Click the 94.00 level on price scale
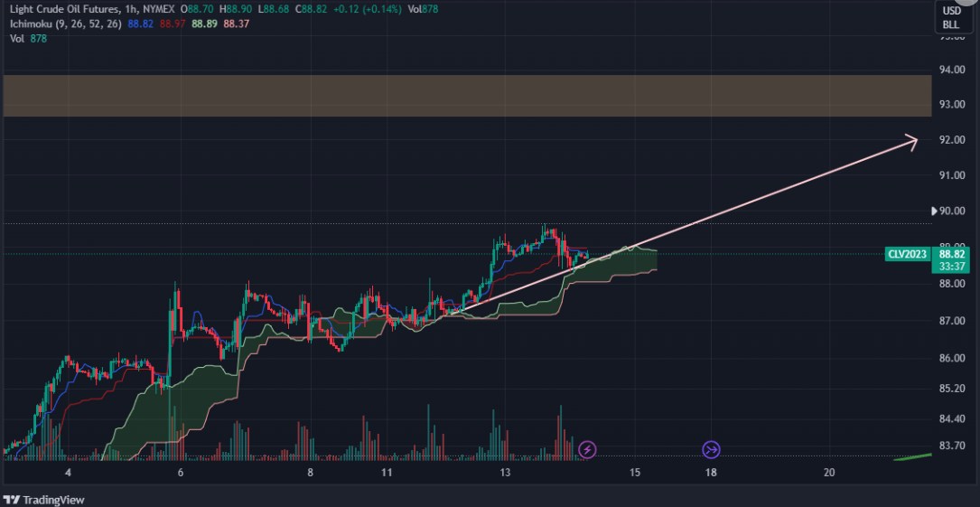 [951, 70]
